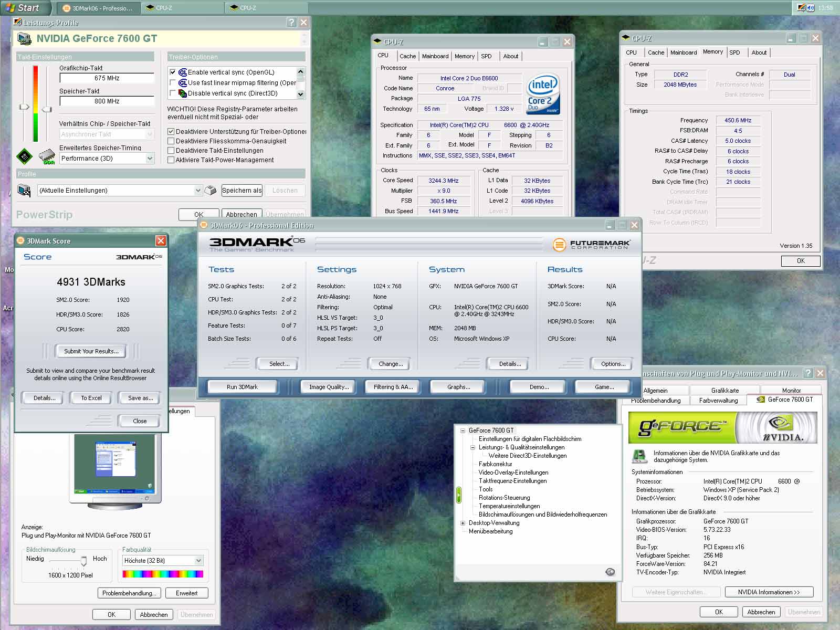Open About tab in memory CPU-Z window
The width and height of the screenshot is (840, 630).
759,52
